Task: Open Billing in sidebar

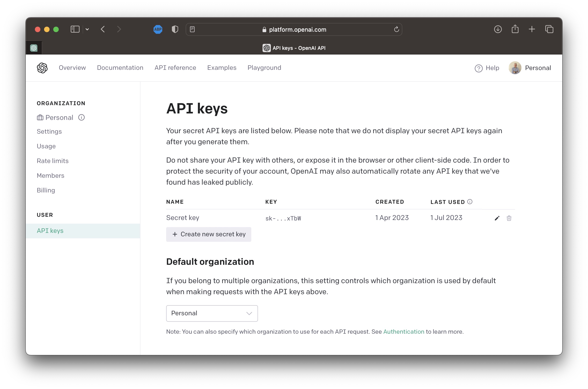Action: pyautogui.click(x=46, y=190)
